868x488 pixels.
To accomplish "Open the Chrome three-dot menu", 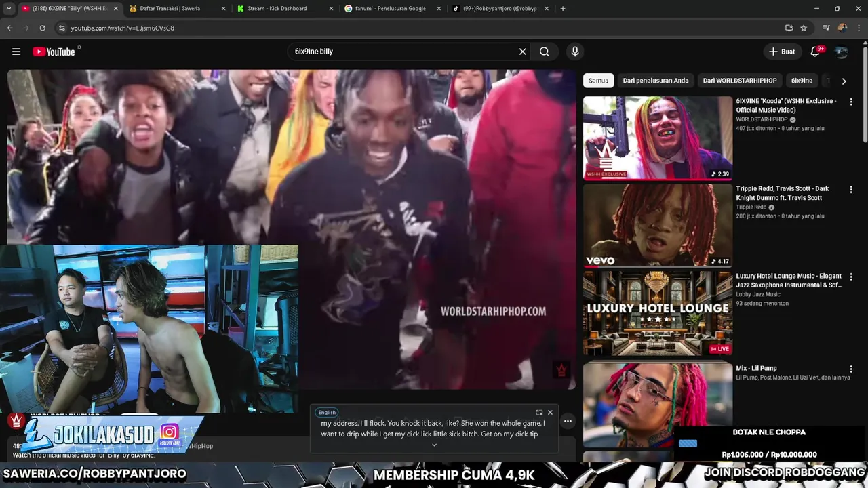I will (x=859, y=28).
